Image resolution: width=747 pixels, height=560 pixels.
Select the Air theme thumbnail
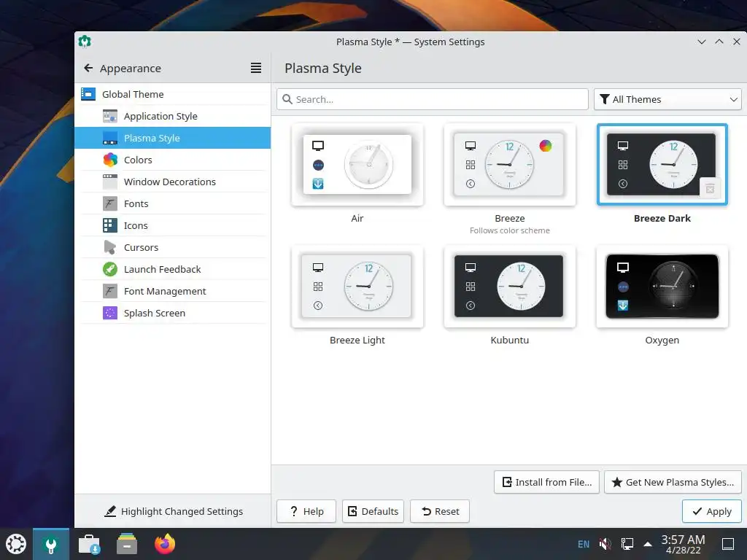[x=357, y=164]
